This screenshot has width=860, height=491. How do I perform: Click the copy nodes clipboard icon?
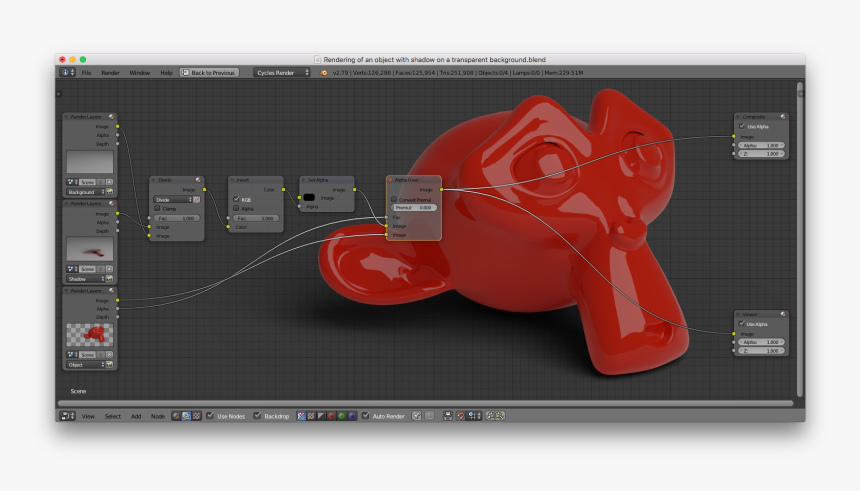pos(490,416)
